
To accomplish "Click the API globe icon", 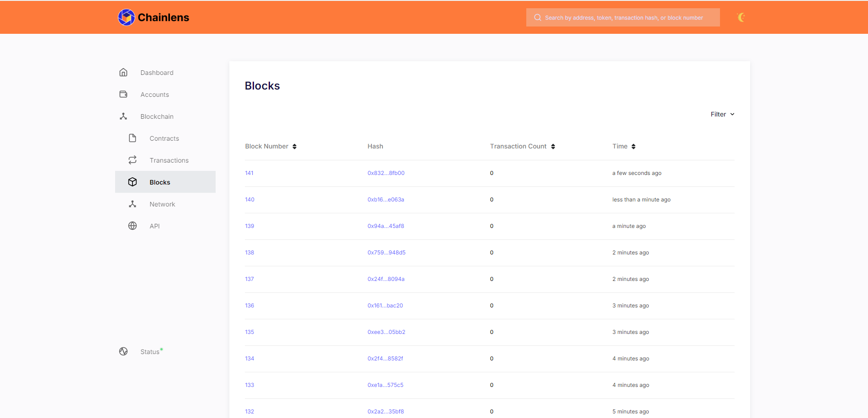I will click(132, 226).
